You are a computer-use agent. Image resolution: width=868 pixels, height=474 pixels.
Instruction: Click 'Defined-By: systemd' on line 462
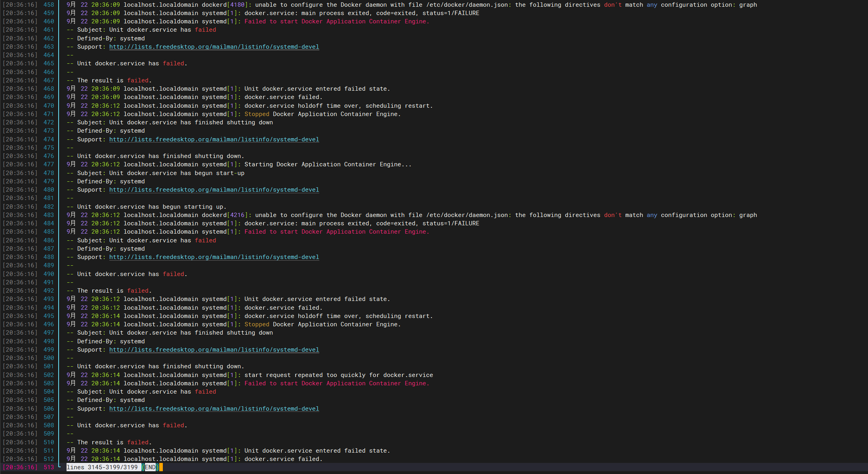[x=111, y=38]
